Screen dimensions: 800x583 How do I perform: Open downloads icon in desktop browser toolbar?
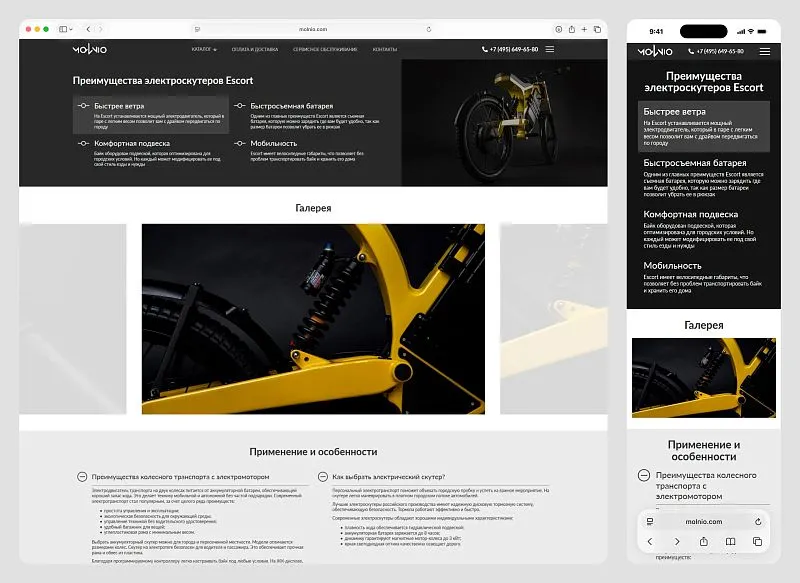(x=559, y=29)
